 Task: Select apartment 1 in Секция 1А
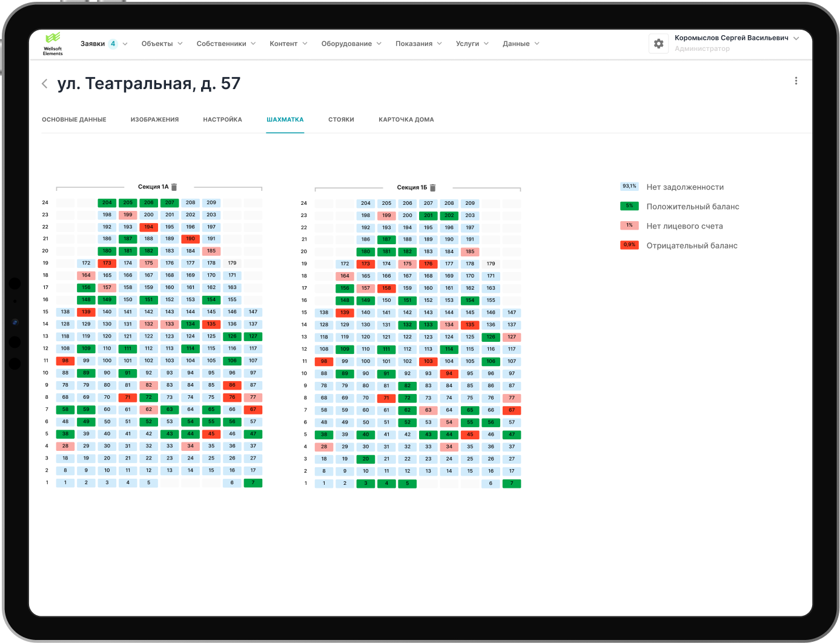[65, 483]
